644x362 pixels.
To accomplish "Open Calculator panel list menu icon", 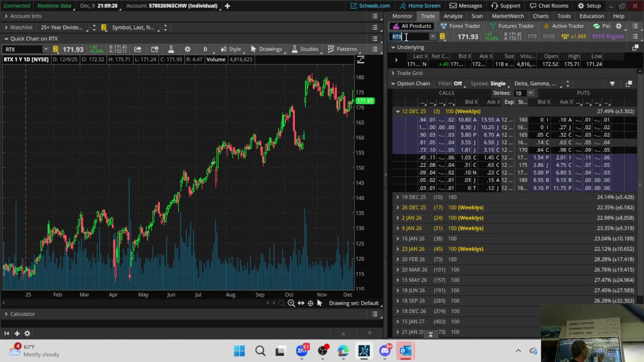I will [375, 314].
